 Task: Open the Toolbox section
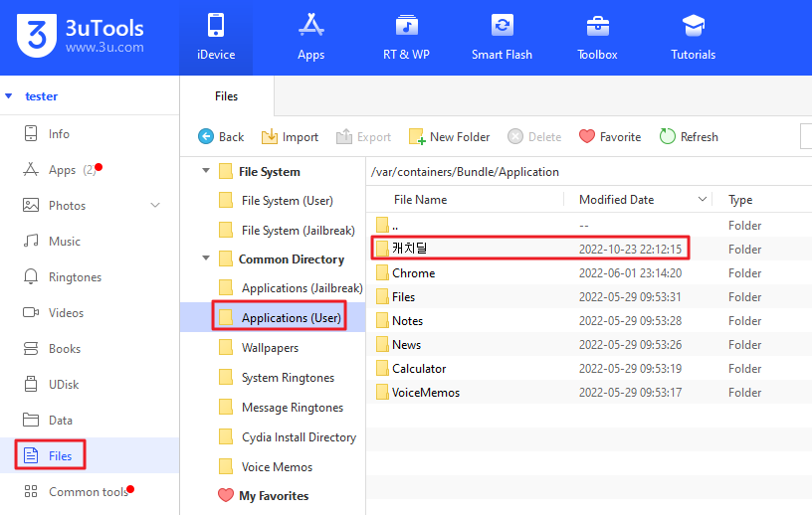pos(598,37)
